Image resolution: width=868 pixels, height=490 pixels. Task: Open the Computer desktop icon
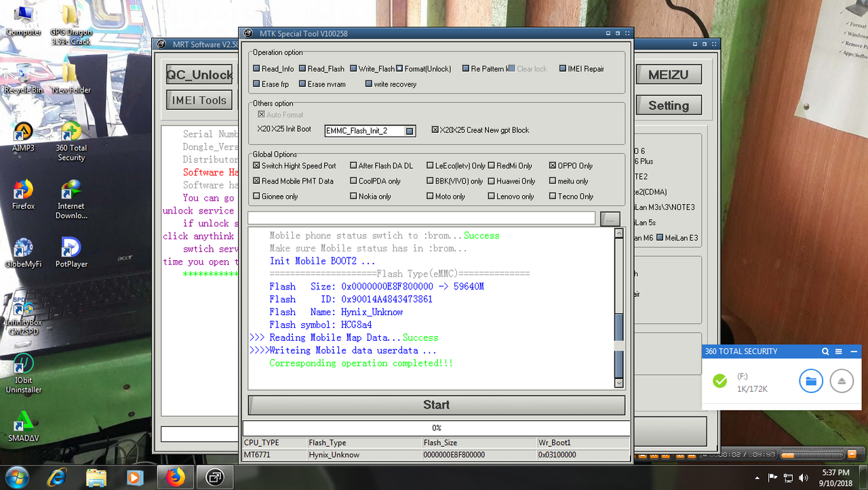click(22, 20)
